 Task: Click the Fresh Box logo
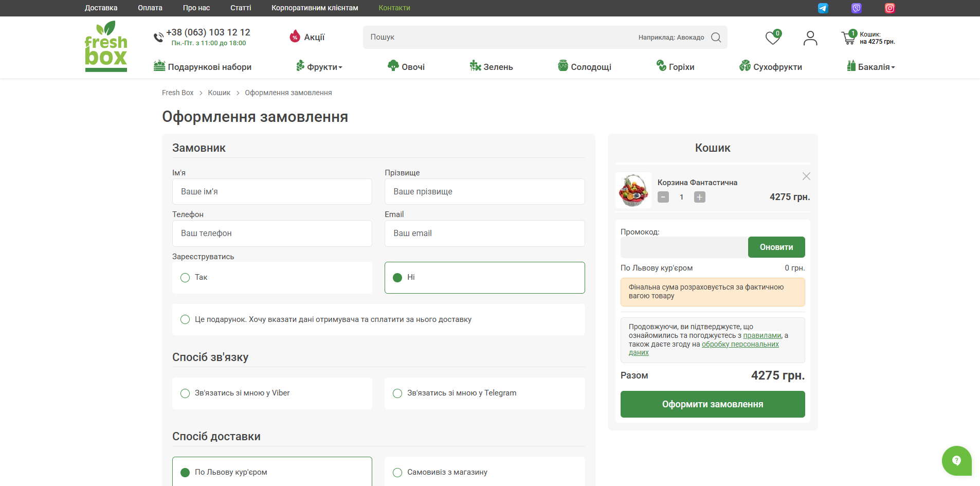tap(106, 46)
